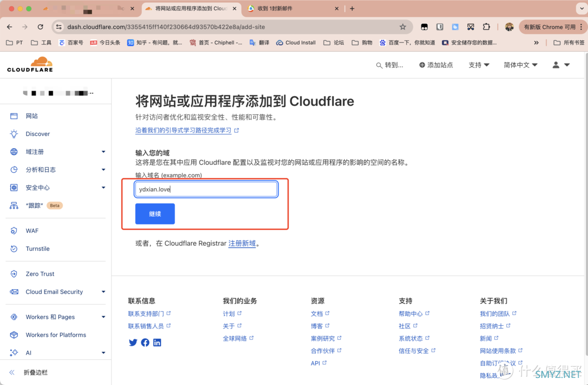588x385 pixels.
Task: Click the domain name input field
Action: (x=206, y=189)
